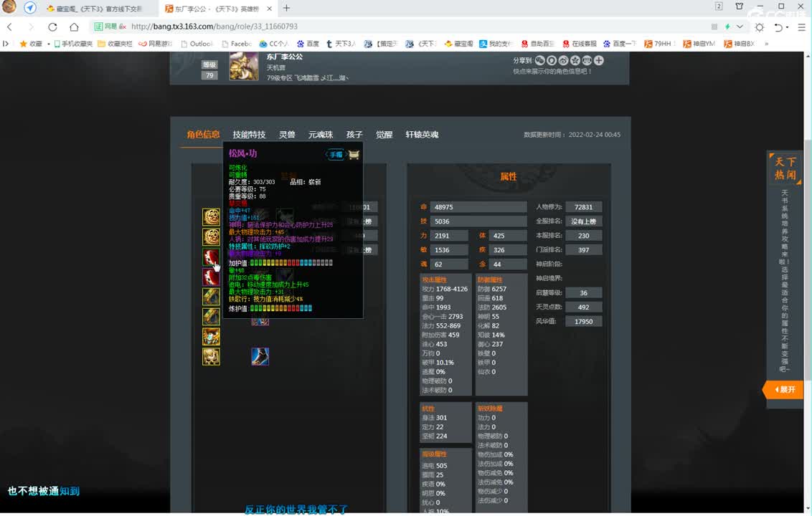Click the 人物修为 value 72831
The image size is (812, 516).
pyautogui.click(x=584, y=207)
